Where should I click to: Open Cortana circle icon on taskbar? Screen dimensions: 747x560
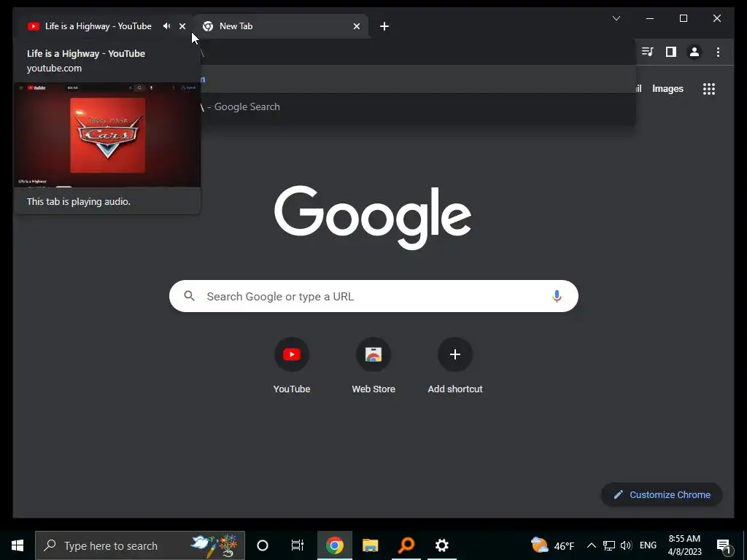click(263, 545)
